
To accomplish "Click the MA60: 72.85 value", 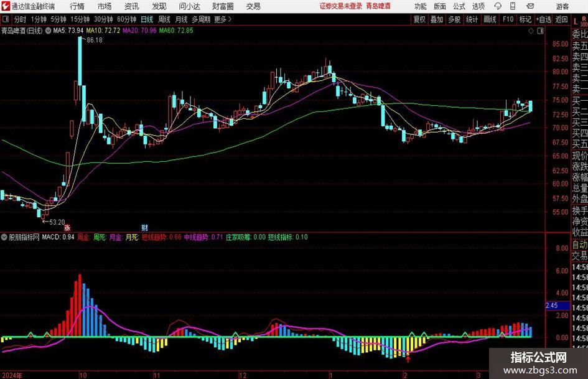I will coord(176,30).
